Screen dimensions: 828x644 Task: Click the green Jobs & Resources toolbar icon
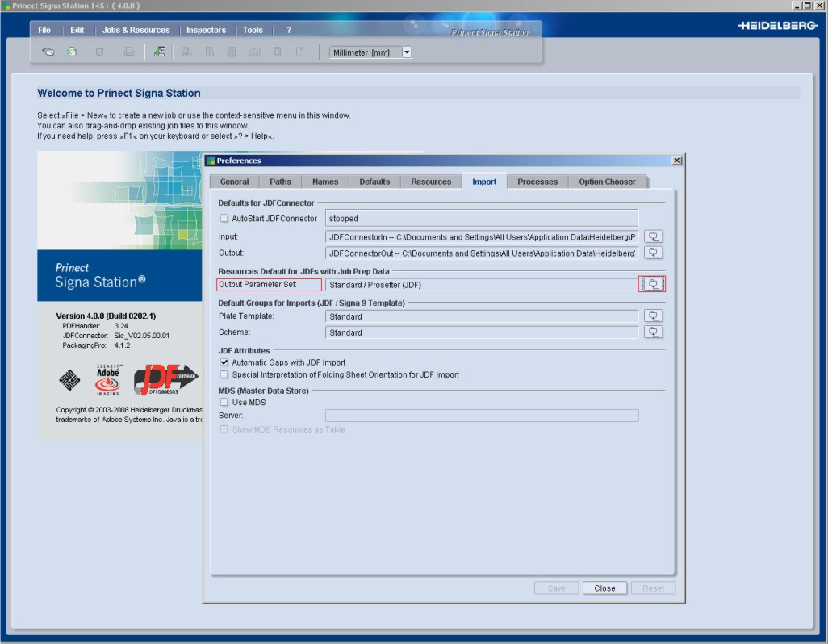coord(159,52)
